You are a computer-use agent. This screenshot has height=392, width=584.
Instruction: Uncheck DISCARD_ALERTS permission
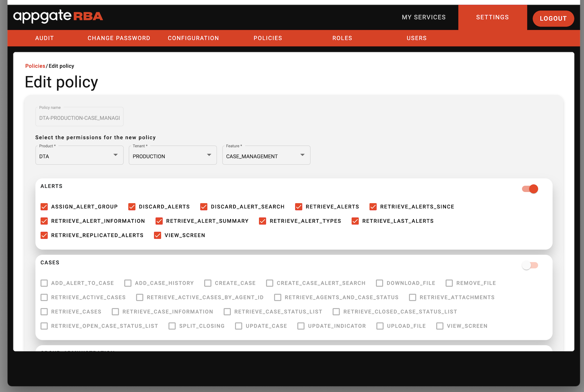(x=132, y=207)
